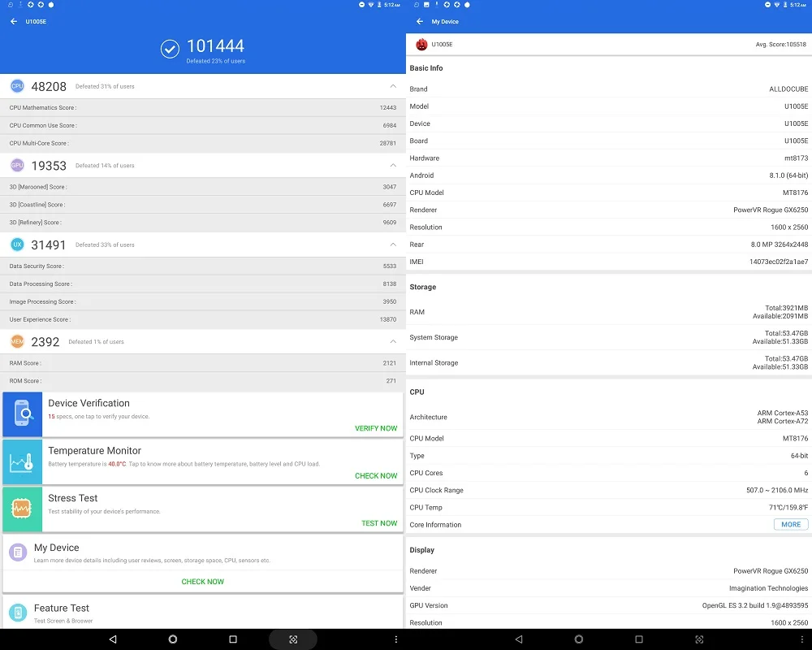Collapse the GPU score section
Viewport: 812px width, 650px height.
[393, 166]
